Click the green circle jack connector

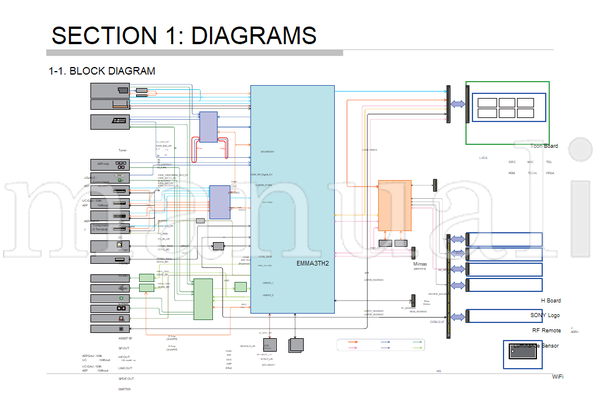[121, 298]
